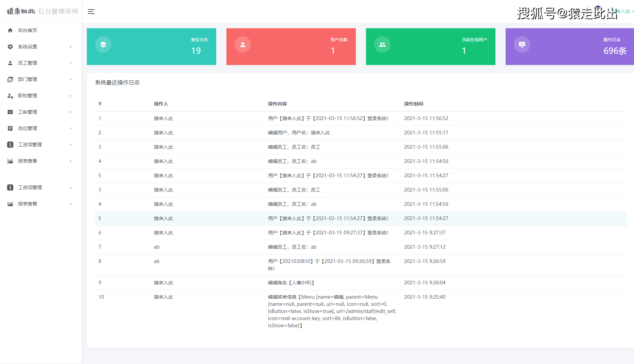Click the 职称管理 user-gear icon
This screenshot has width=634, height=364.
coord(10,96)
